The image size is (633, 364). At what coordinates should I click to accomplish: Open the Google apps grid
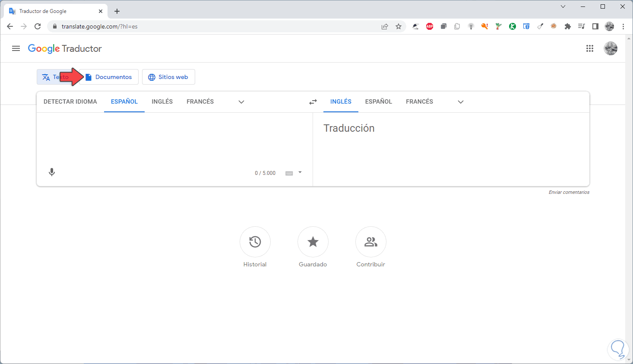pos(590,48)
